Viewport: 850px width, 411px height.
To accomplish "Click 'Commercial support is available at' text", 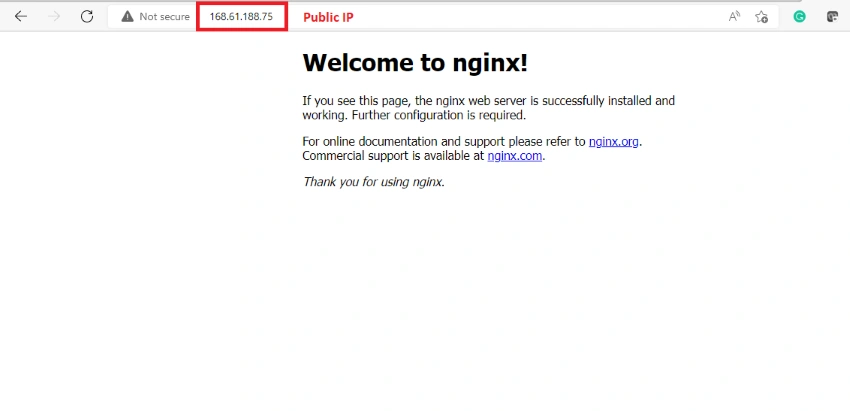I will pos(393,156).
